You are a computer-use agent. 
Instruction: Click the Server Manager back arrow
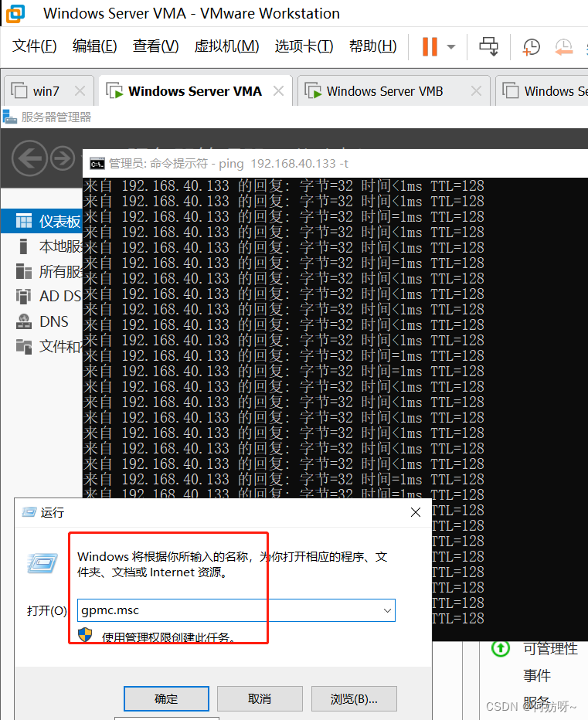coord(29,158)
